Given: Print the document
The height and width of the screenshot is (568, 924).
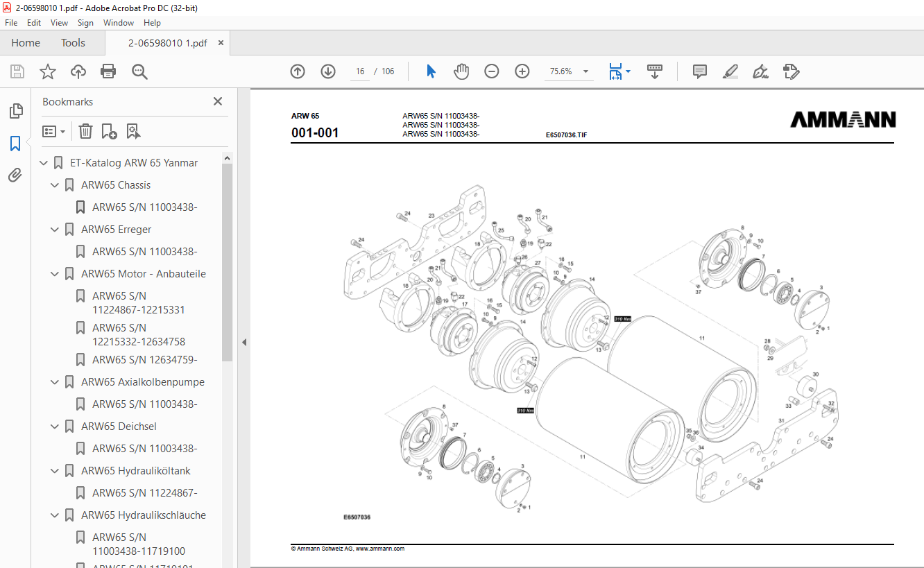Looking at the screenshot, I should (x=108, y=71).
